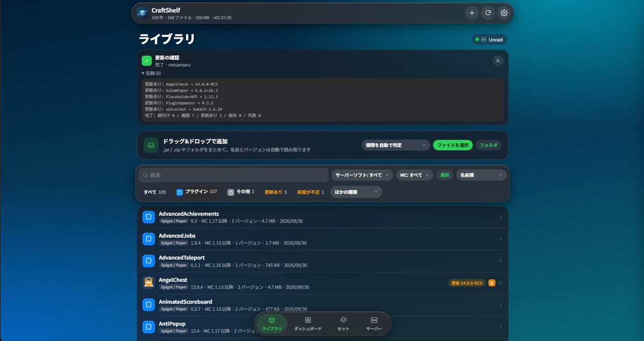Image resolution: width=644 pixels, height=341 pixels.
Task: Select the 更新あり 5 filter
Action: tap(276, 192)
